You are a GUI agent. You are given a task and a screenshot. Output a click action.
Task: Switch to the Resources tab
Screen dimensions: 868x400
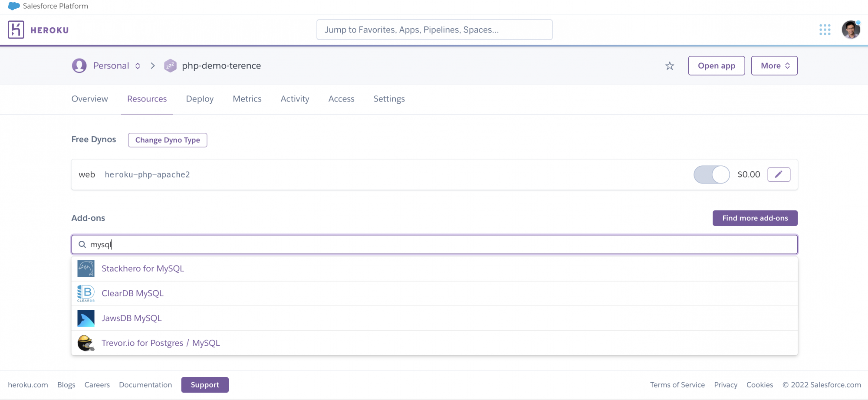coord(147,99)
